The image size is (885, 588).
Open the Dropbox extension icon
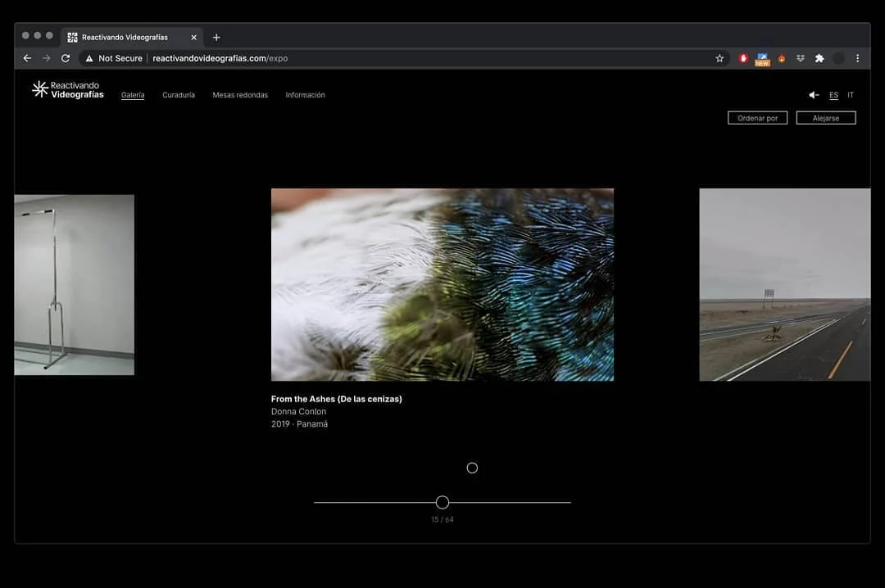click(x=801, y=58)
